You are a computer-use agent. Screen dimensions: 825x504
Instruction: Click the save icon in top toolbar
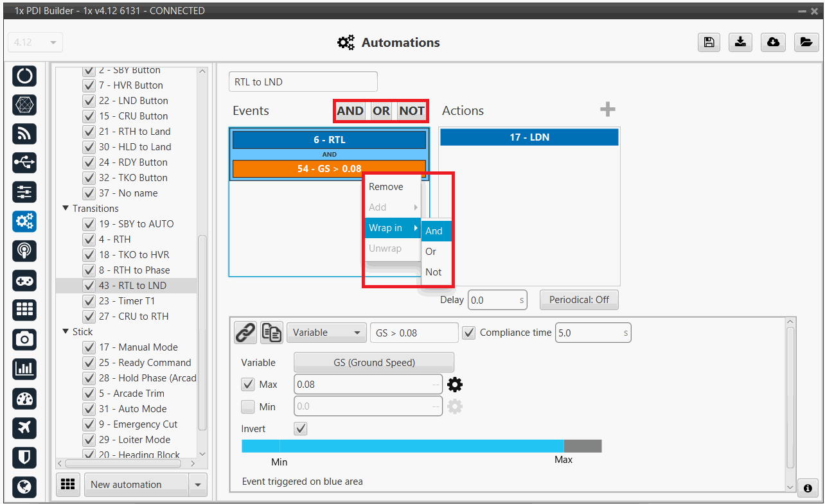(708, 42)
